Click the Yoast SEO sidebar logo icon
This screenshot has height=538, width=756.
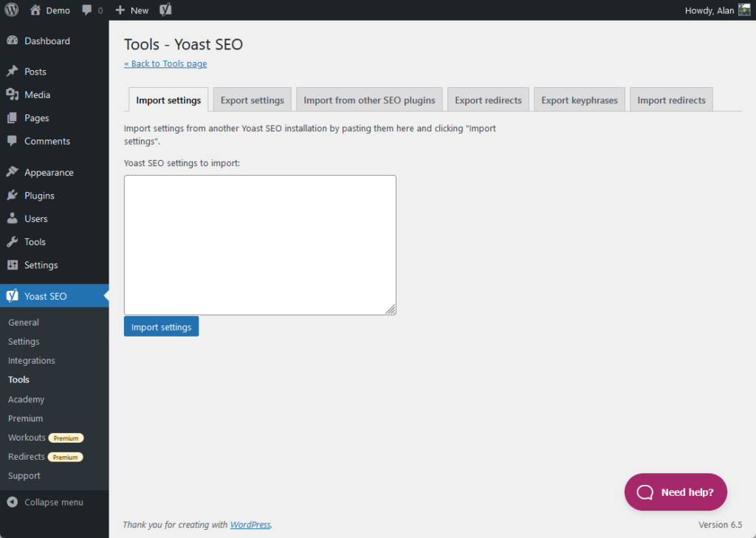tap(13, 295)
